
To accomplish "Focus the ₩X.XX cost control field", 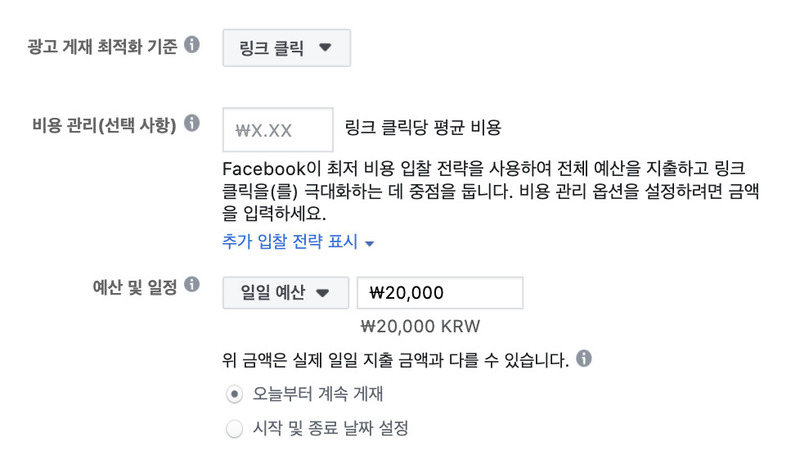I will pos(278,130).
